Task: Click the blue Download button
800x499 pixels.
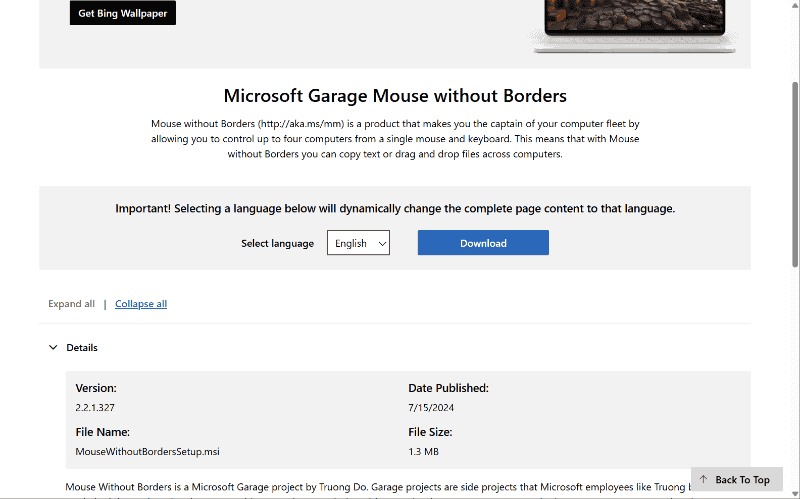Action: point(483,243)
